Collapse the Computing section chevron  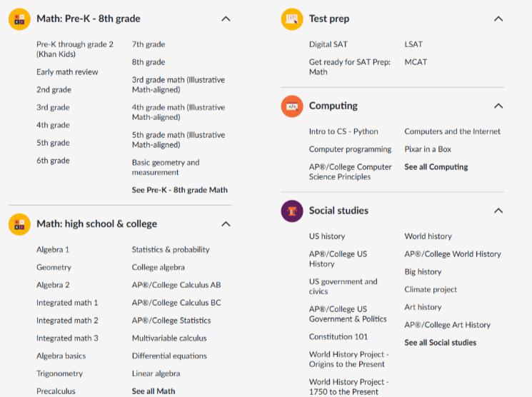[x=498, y=106]
